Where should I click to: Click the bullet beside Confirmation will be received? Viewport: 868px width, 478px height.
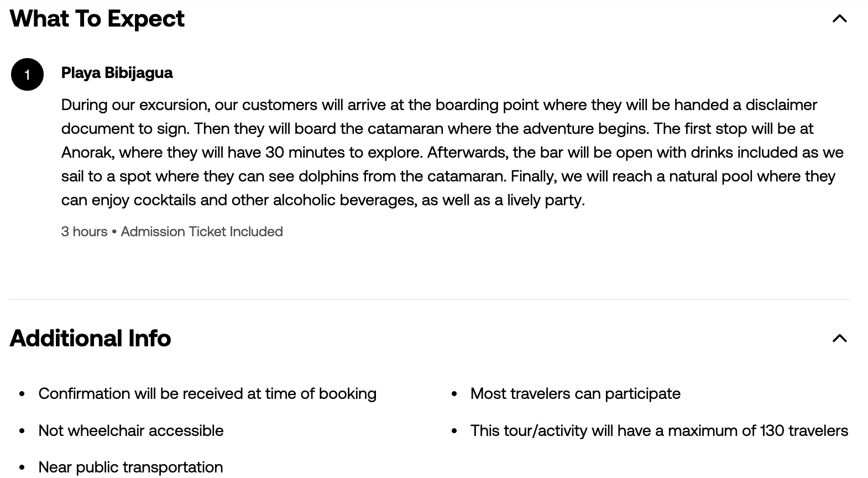(22, 394)
